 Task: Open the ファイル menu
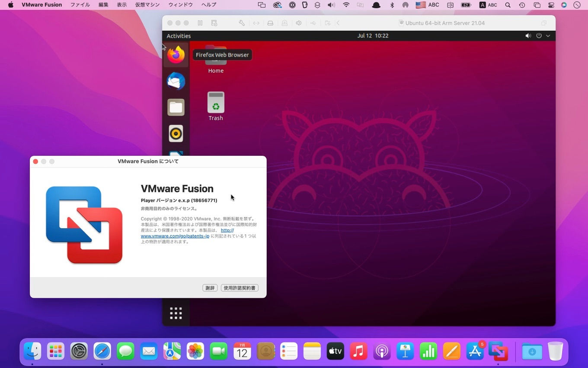[80, 5]
